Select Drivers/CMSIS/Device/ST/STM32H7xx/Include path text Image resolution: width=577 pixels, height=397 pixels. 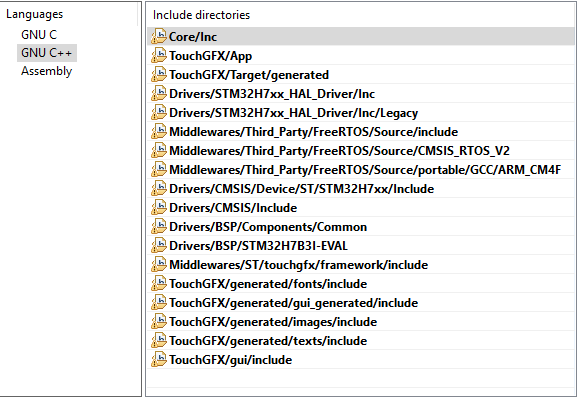pyautogui.click(x=301, y=189)
